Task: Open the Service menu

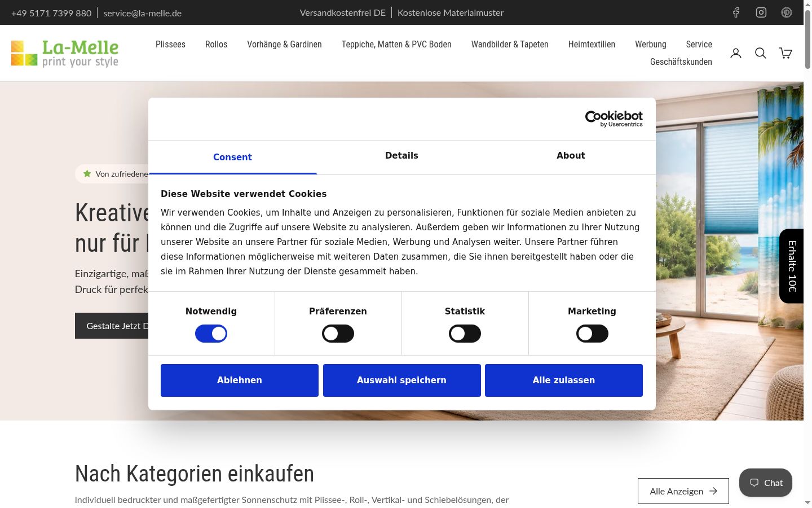Action: tap(699, 44)
